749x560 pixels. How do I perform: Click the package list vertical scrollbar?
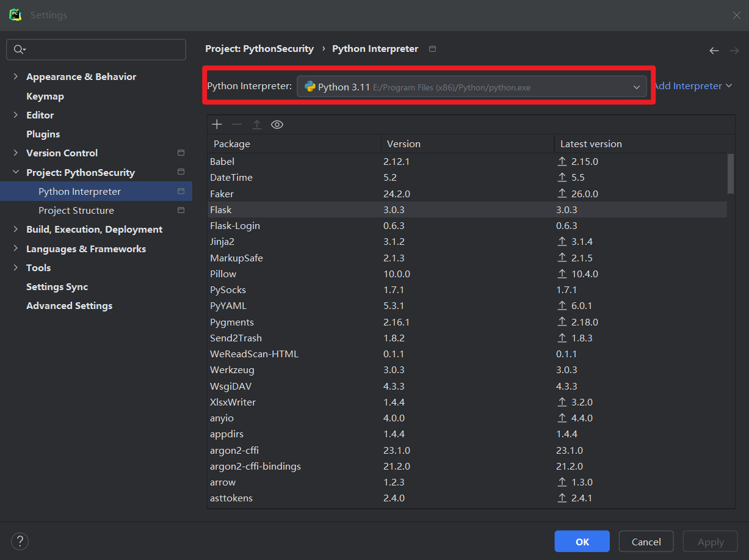pos(731,173)
